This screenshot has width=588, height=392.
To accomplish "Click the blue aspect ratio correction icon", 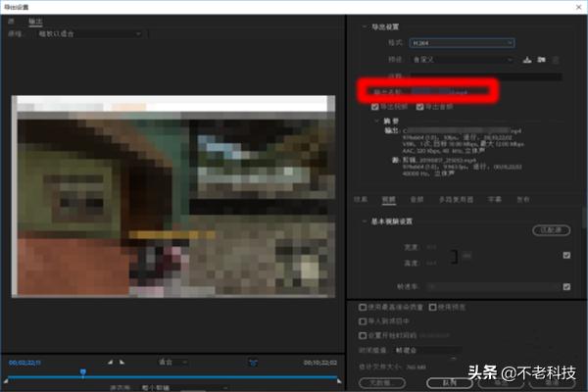I will pos(253,363).
